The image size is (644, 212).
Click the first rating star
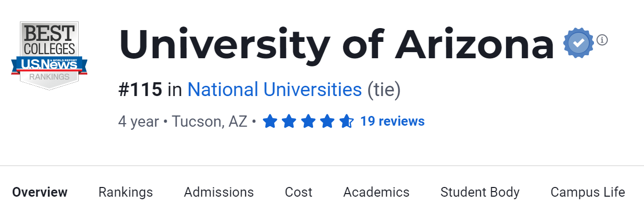[270, 122]
